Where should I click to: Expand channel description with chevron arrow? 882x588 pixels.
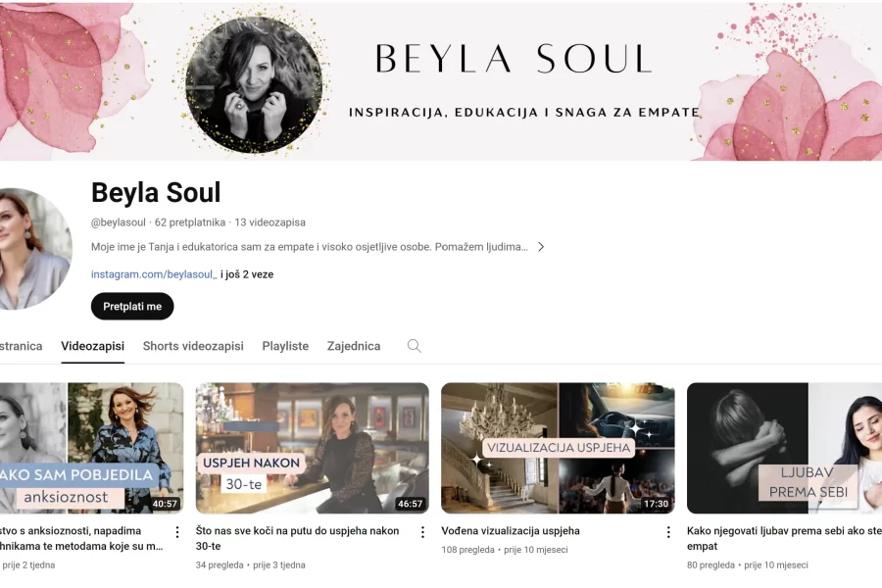541,246
